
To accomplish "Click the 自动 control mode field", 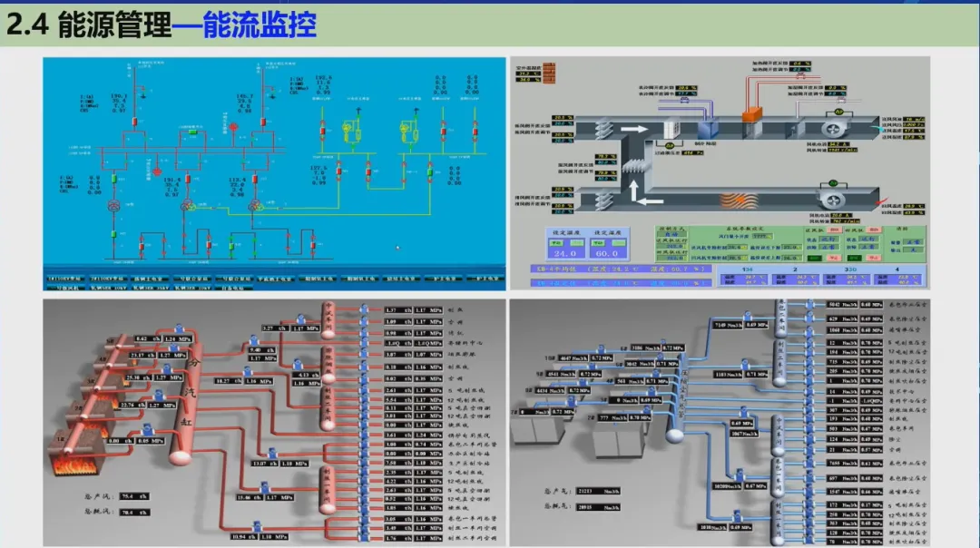I will [x=671, y=234].
